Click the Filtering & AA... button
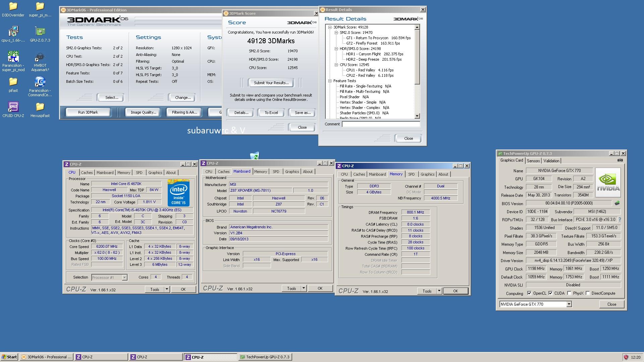The image size is (644, 362). [x=184, y=112]
